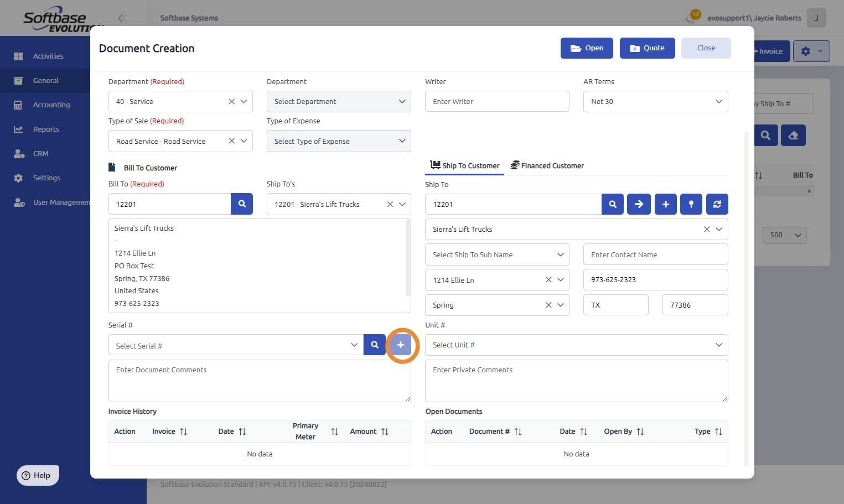Switch to the Financed Customer tab
Viewport: 844px width, 504px height.
pyautogui.click(x=547, y=165)
